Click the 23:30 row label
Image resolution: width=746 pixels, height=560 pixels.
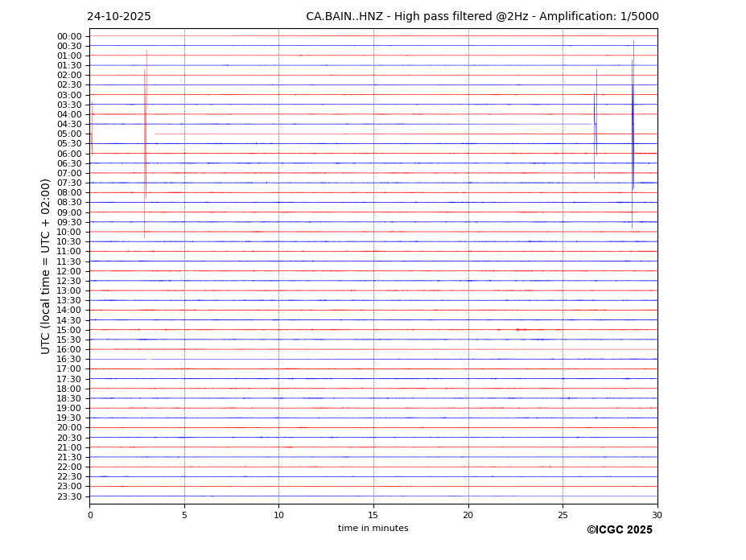coord(69,496)
